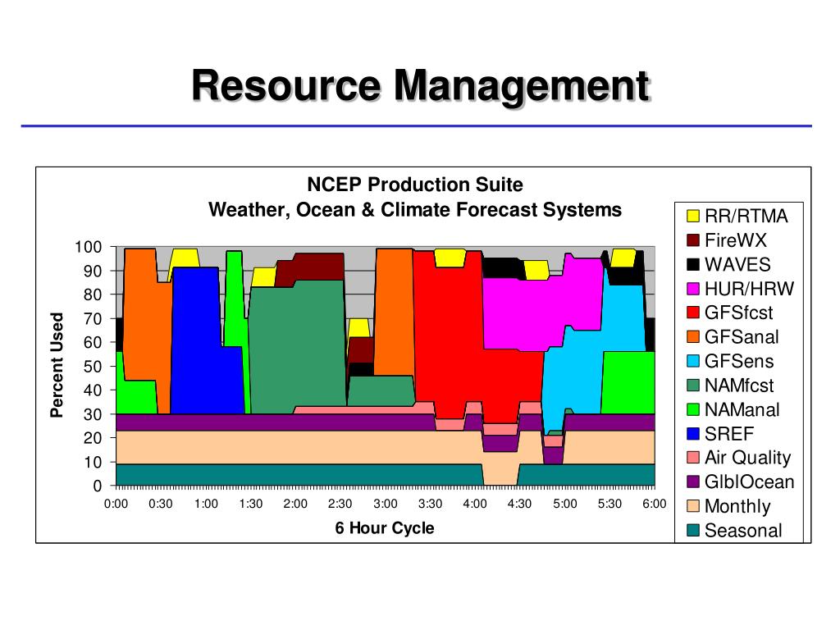Click the 'Weather, Ocean & Climate Forecast Systems' subtitle

click(x=415, y=209)
